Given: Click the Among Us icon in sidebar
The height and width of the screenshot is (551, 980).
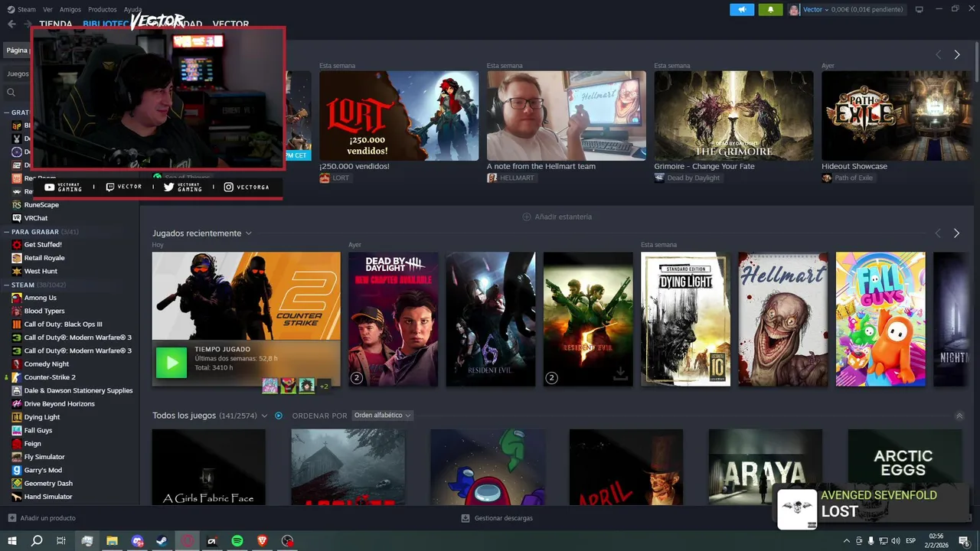Looking at the screenshot, I should [x=17, y=298].
